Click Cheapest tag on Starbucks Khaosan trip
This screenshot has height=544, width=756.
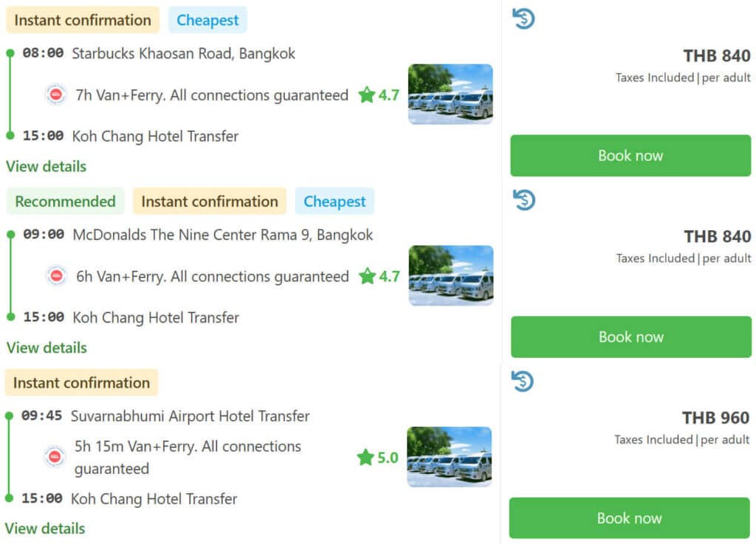point(207,20)
